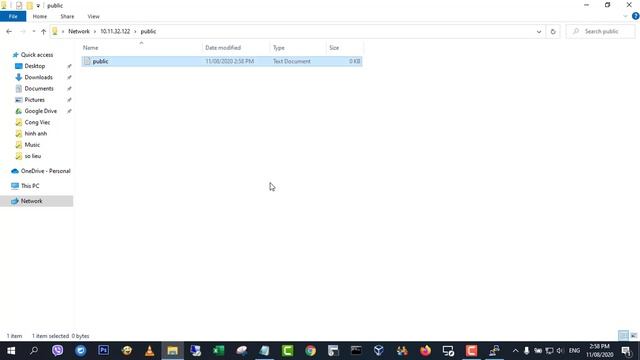Expand the chevron after Network breadcrumb
Screen dimensions: 640x360
pos(95,31)
